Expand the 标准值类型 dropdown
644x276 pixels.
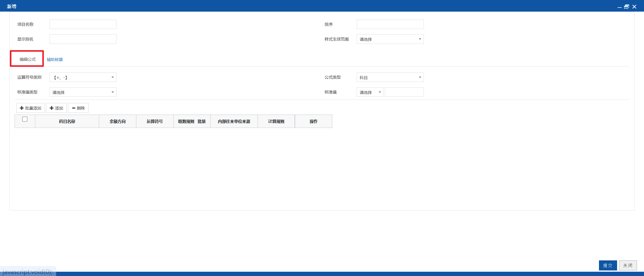pyautogui.click(x=83, y=92)
